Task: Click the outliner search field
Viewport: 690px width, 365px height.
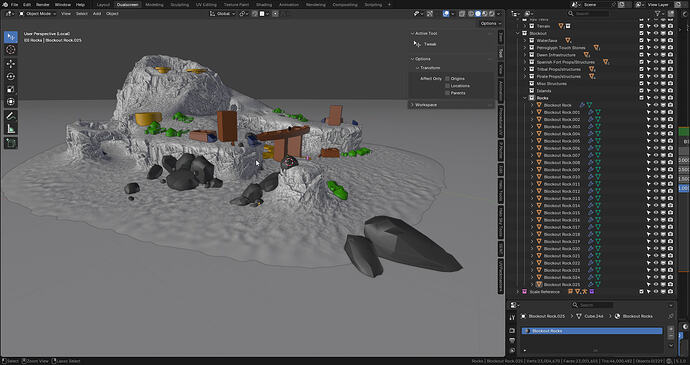Action: pos(590,14)
